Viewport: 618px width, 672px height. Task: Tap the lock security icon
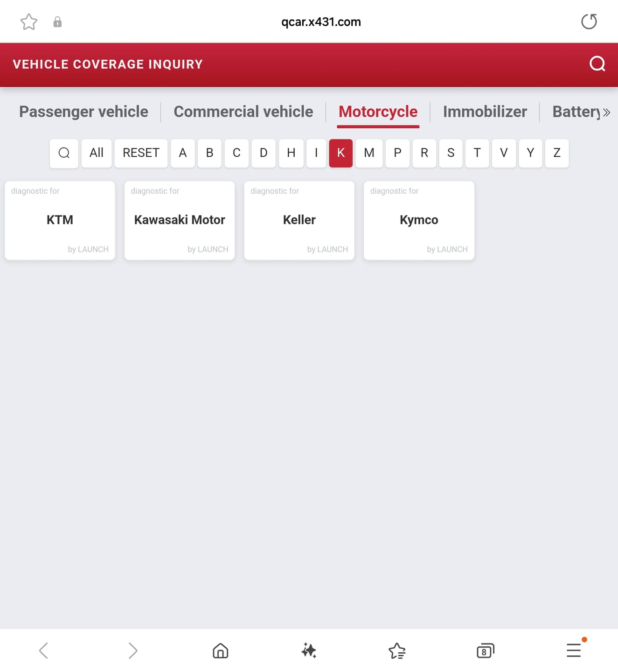pyautogui.click(x=57, y=22)
